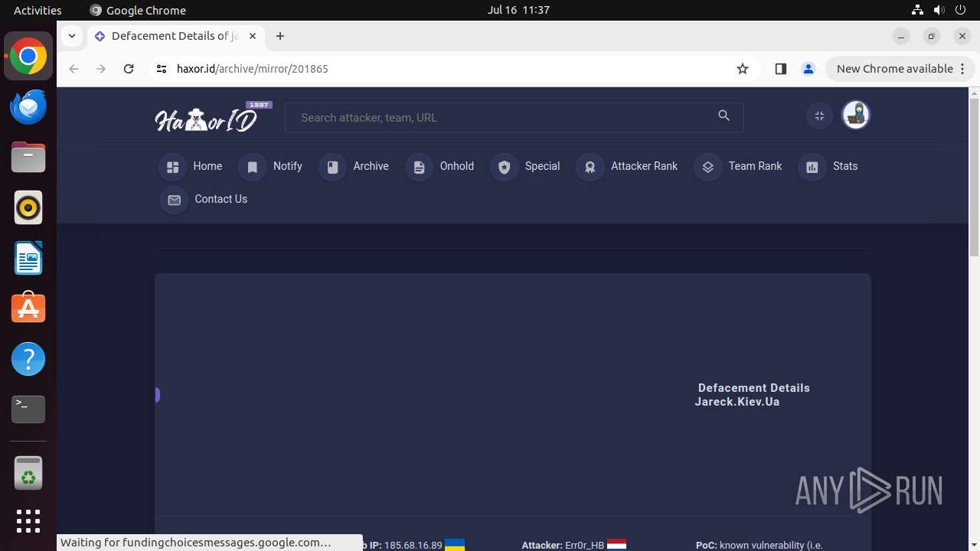Open LibreOffice Writer from the dock

pos(28,258)
